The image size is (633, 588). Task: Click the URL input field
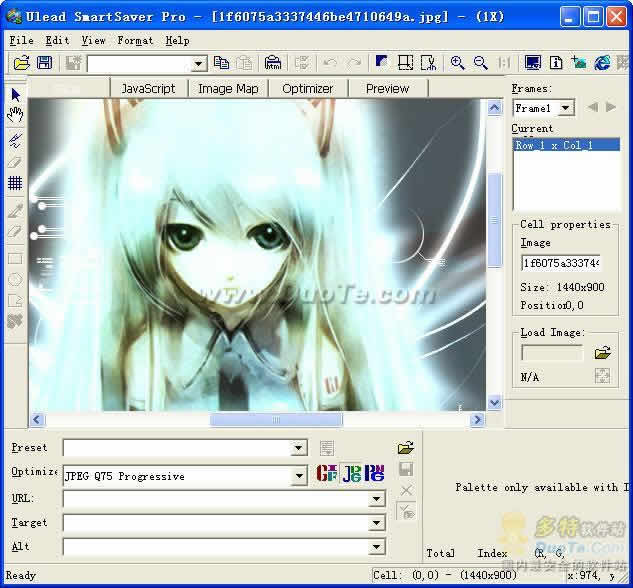tap(216, 499)
